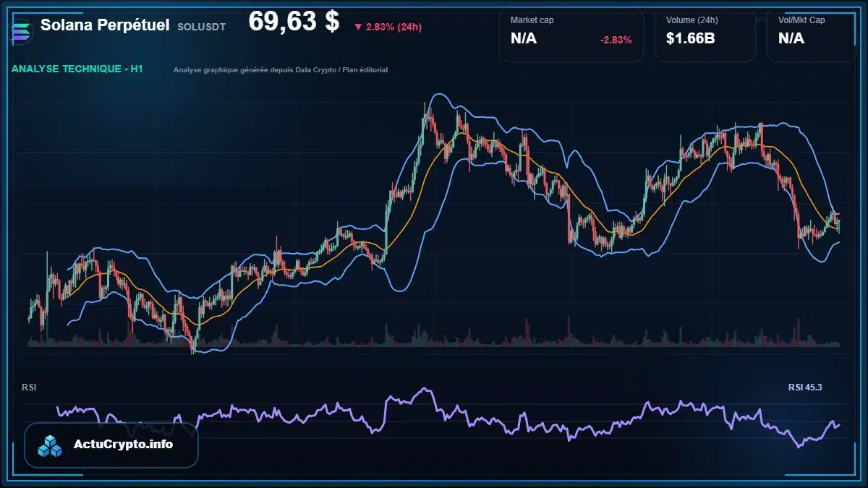The width and height of the screenshot is (868, 488).
Task: Click the RSI 45.3 reading
Action: click(805, 388)
